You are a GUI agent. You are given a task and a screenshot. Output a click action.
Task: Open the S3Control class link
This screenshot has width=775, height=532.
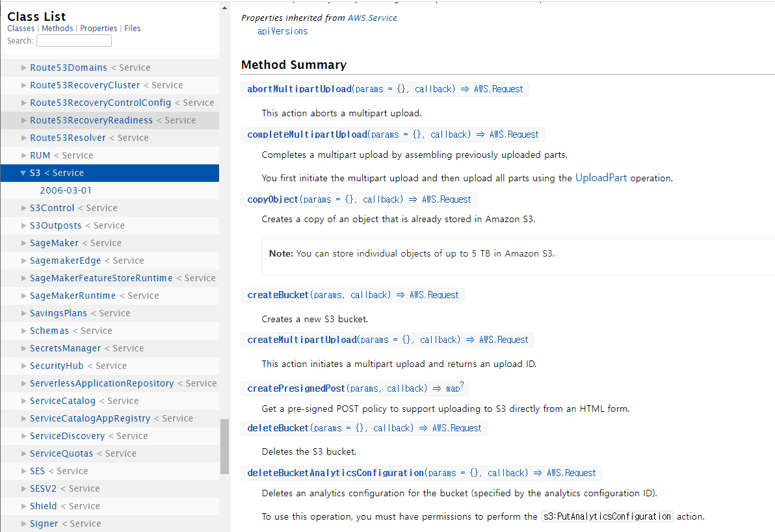(x=52, y=208)
